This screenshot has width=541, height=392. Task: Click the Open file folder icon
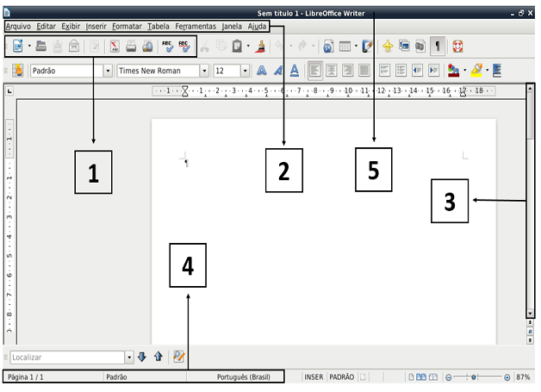pos(40,47)
